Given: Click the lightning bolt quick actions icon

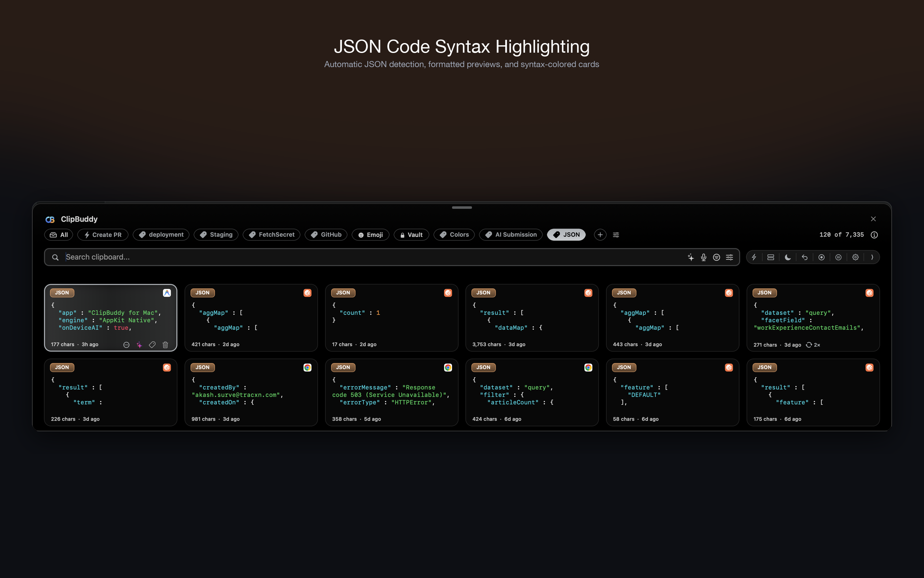Looking at the screenshot, I should point(754,257).
